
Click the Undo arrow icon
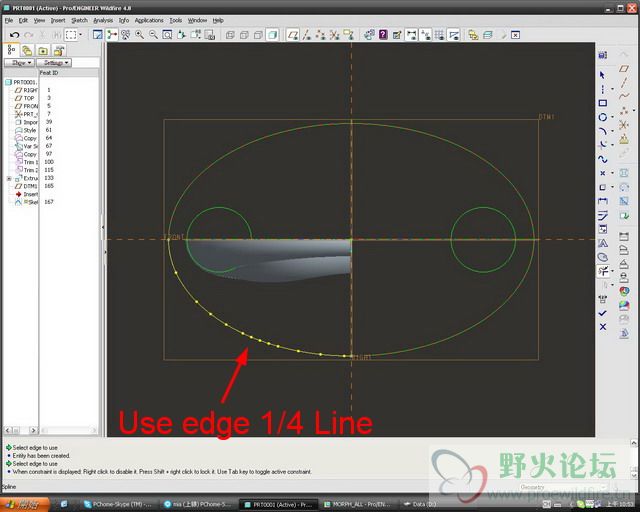tap(15, 35)
